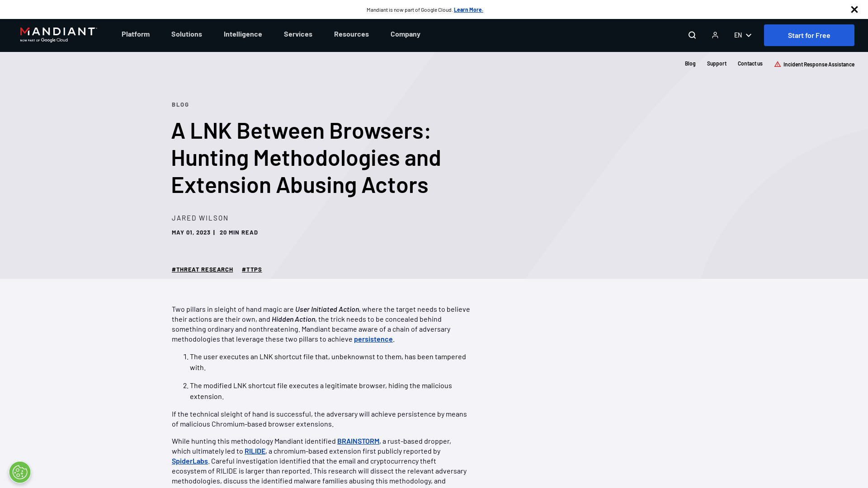
Task: Click the Start for Free button
Action: coord(809,35)
